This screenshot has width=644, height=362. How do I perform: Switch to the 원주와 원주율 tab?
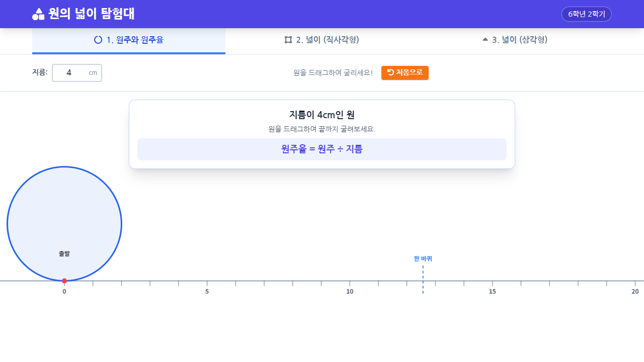tap(129, 40)
